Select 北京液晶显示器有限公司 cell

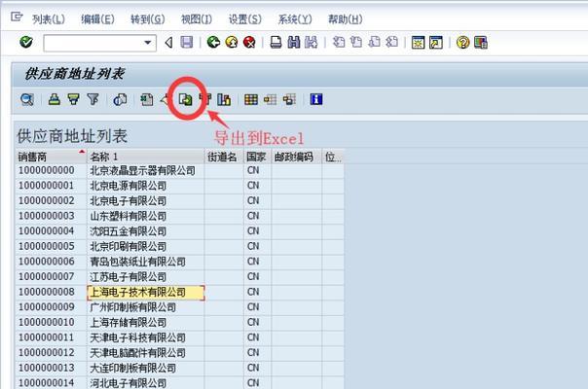145,170
